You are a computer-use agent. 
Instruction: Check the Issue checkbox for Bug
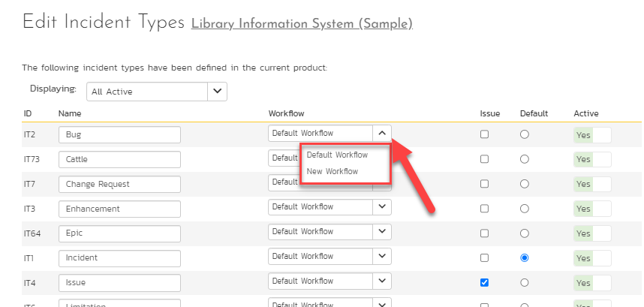pos(484,134)
